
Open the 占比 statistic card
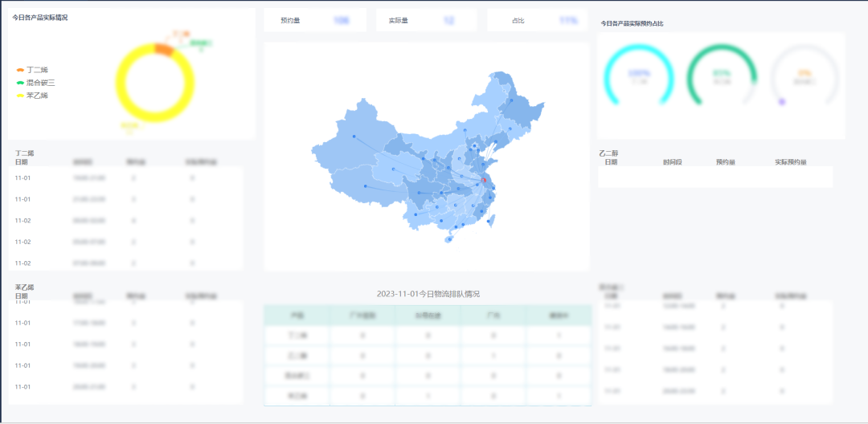(538, 20)
